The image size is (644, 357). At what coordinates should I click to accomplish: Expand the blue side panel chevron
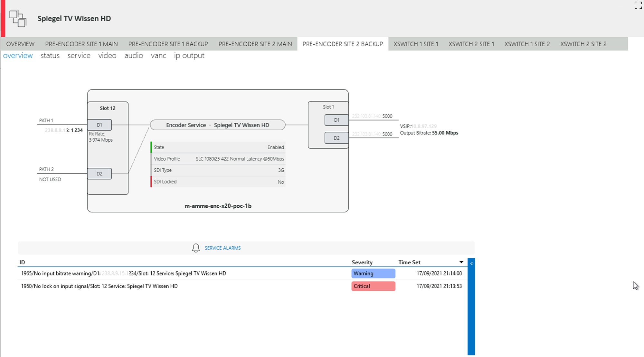[471, 263]
